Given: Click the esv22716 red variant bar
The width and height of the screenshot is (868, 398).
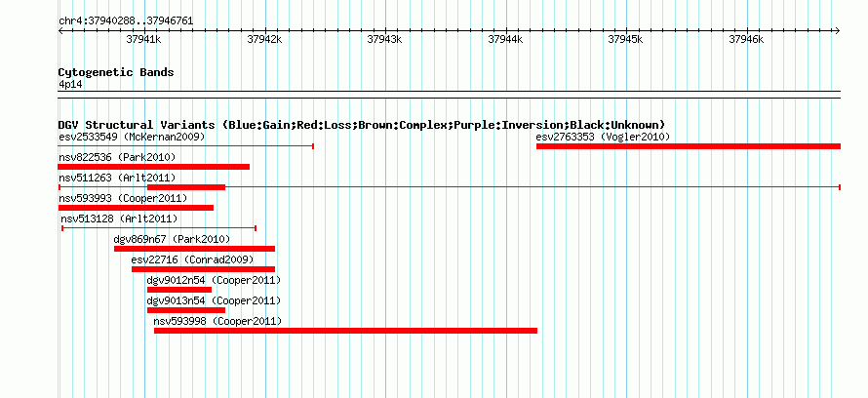Looking at the screenshot, I should 203,269.
